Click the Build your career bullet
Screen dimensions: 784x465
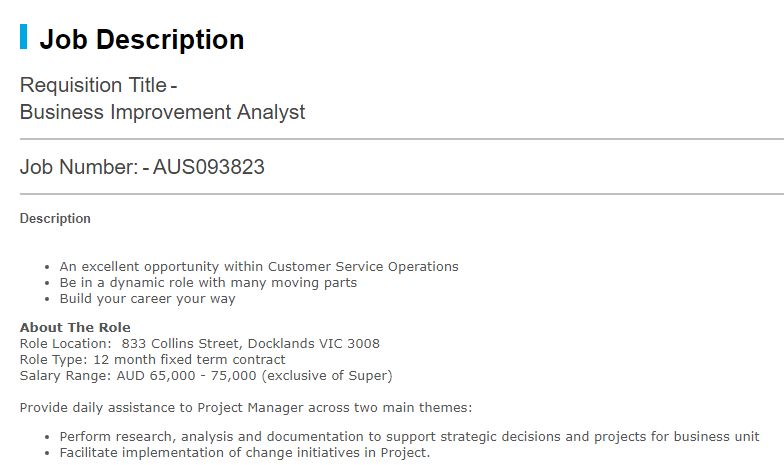pyautogui.click(x=148, y=298)
